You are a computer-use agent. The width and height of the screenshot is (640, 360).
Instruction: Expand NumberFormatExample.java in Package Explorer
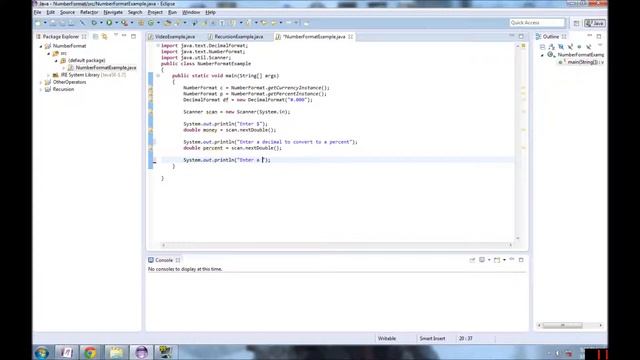(64, 68)
